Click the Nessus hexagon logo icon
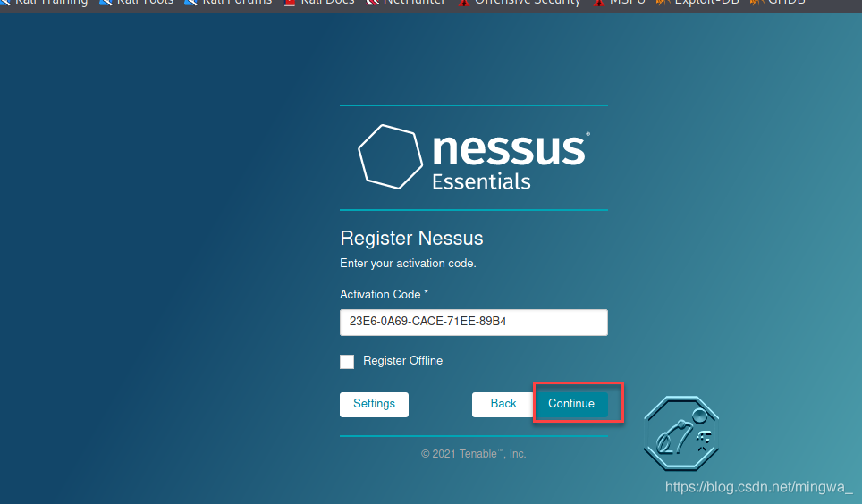Viewport: 862px width, 504px height. click(391, 157)
